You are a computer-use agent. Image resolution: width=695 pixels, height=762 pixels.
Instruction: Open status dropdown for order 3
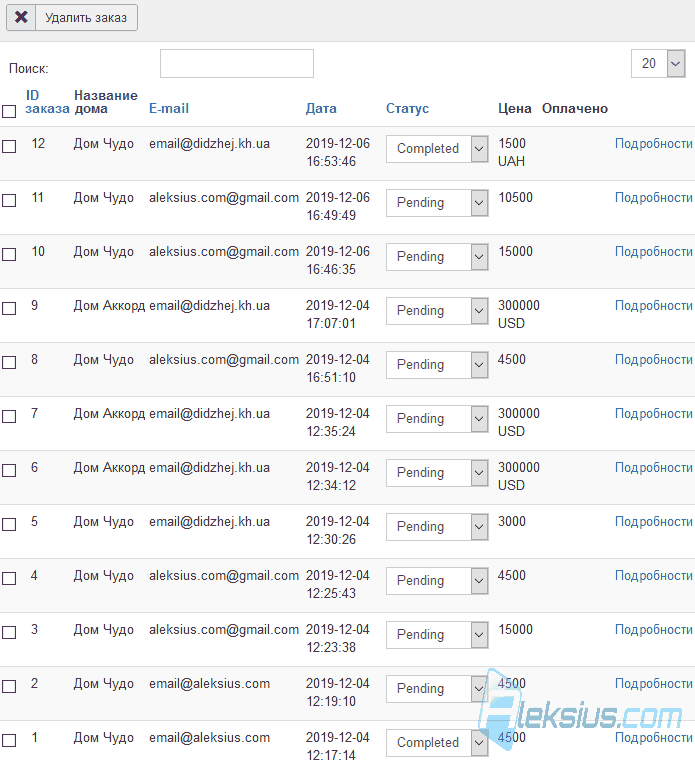[x=437, y=634]
